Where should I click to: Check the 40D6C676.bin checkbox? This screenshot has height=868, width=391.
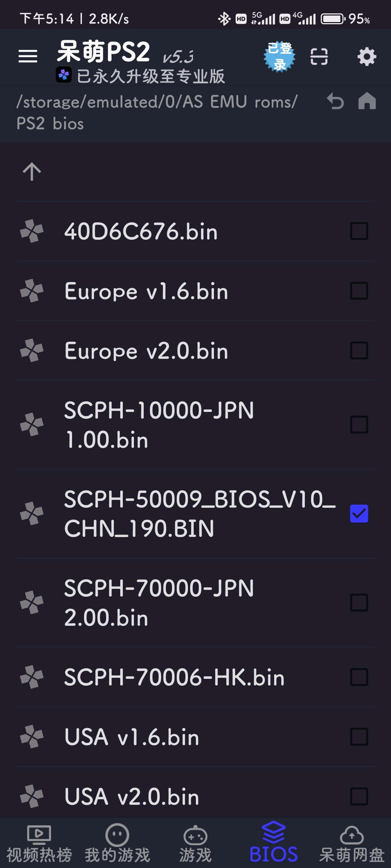click(359, 231)
